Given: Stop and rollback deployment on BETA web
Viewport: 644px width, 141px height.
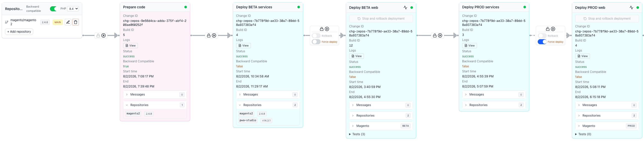Looking at the screenshot, I should tap(381, 19).
